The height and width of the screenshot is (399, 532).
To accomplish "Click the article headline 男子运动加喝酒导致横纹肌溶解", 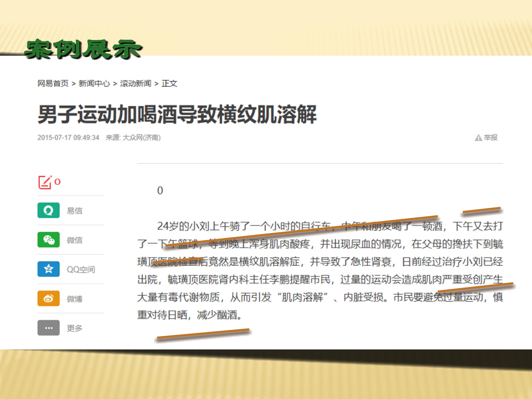I will (177, 115).
